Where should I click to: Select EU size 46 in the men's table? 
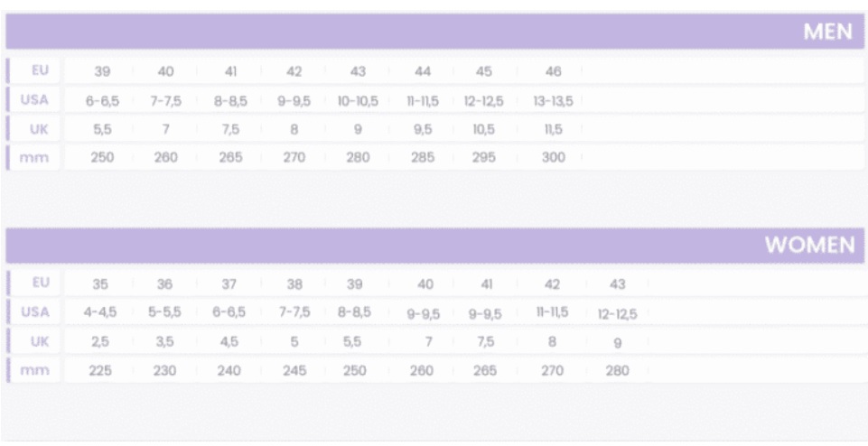click(553, 71)
